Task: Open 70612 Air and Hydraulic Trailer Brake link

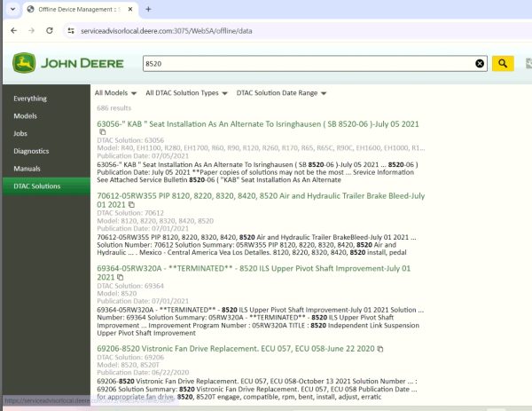Action: click(x=261, y=200)
